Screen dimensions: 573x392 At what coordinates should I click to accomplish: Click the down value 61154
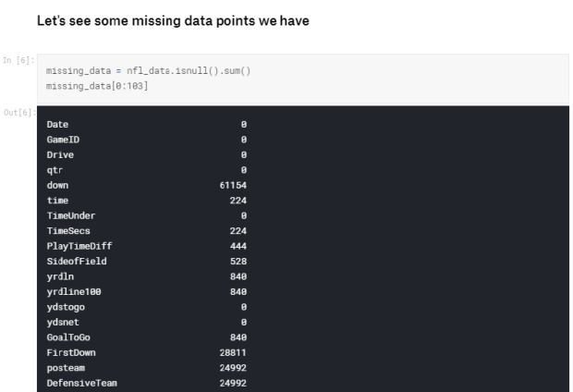click(233, 186)
